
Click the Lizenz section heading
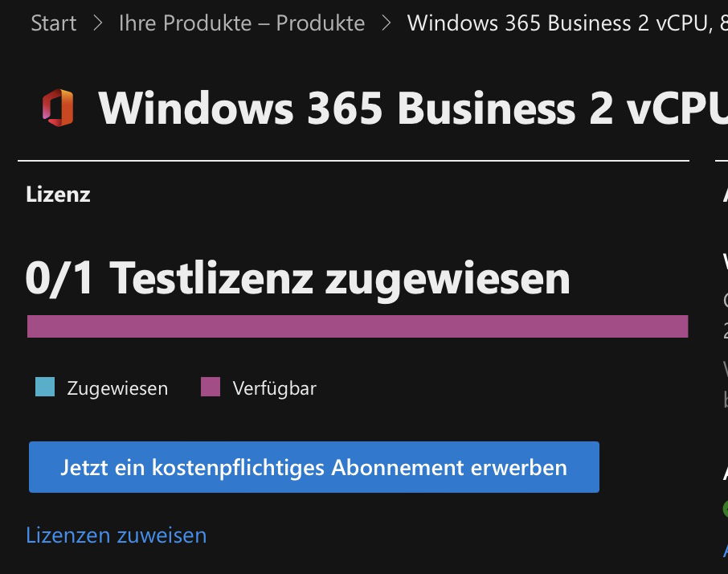coord(58,194)
